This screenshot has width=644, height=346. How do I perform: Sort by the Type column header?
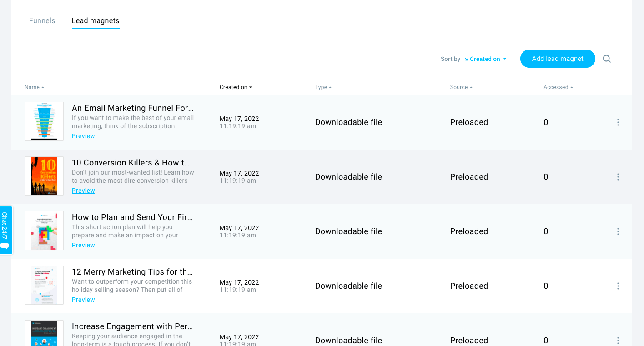coord(323,87)
